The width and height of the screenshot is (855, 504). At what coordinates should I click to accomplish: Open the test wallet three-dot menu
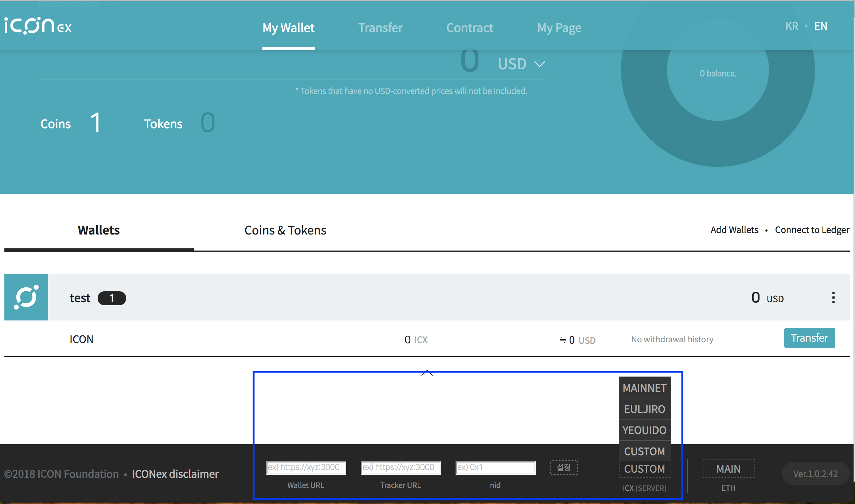833,298
